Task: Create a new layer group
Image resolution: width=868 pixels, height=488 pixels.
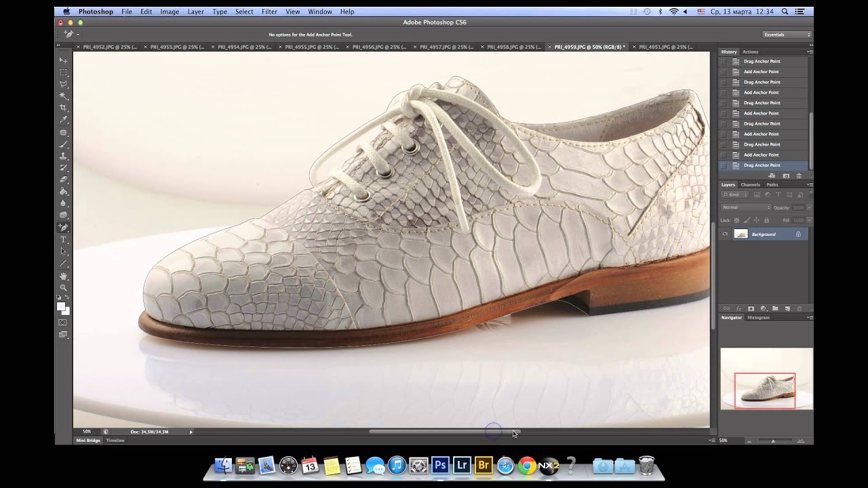Action: (x=775, y=308)
